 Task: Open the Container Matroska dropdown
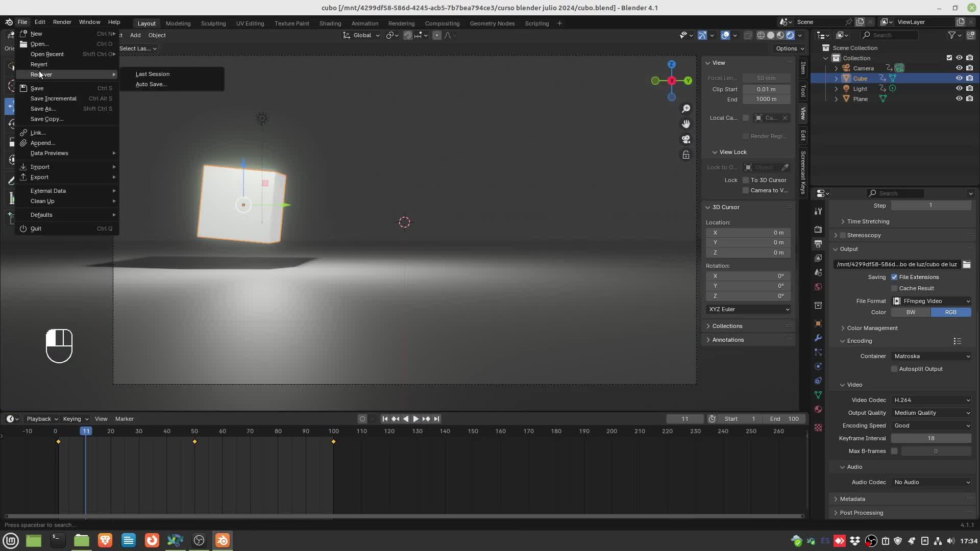coord(932,356)
